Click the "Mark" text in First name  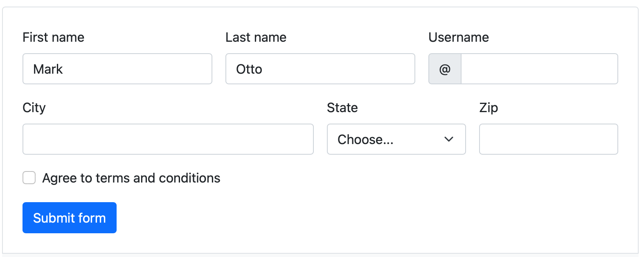tap(48, 69)
